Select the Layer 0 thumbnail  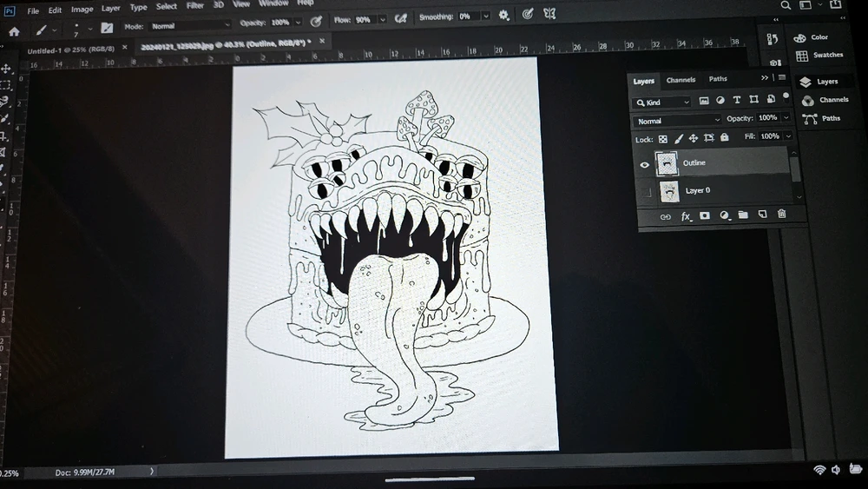[669, 192]
